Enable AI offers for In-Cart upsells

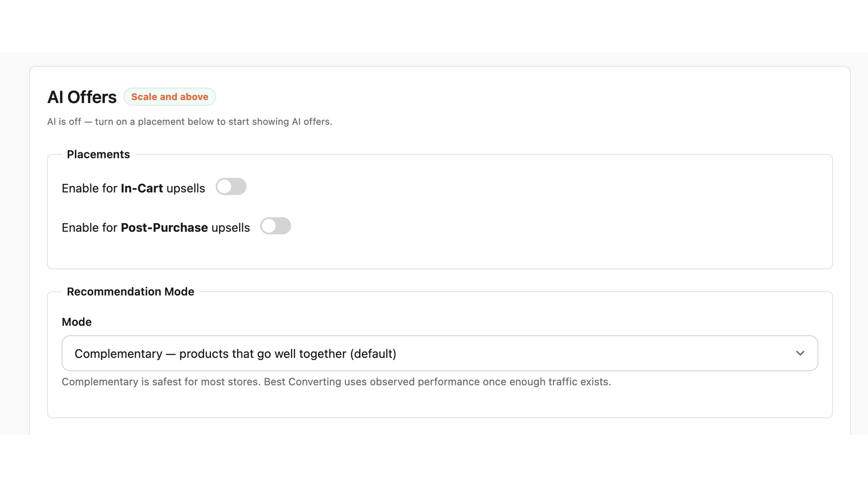[231, 187]
